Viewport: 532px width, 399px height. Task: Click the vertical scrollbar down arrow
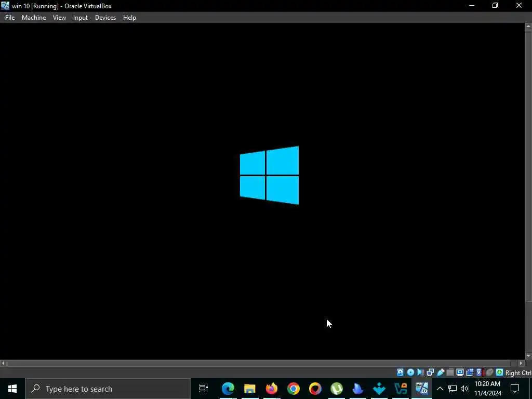528,356
